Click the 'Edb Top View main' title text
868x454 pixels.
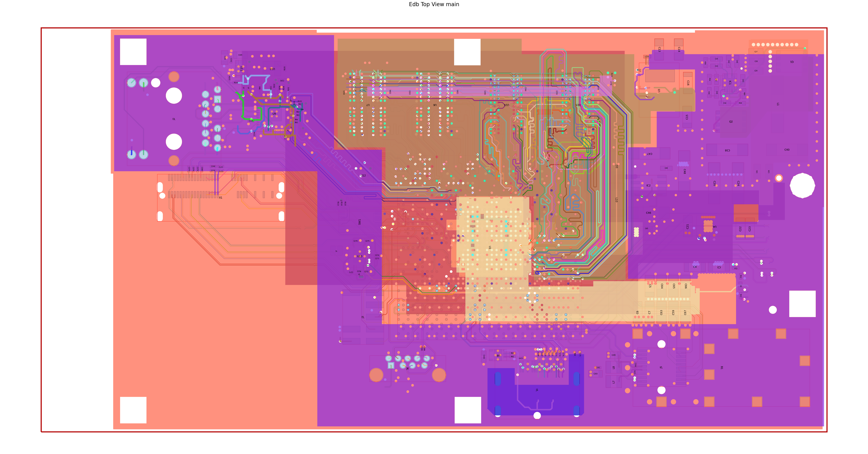click(x=434, y=4)
